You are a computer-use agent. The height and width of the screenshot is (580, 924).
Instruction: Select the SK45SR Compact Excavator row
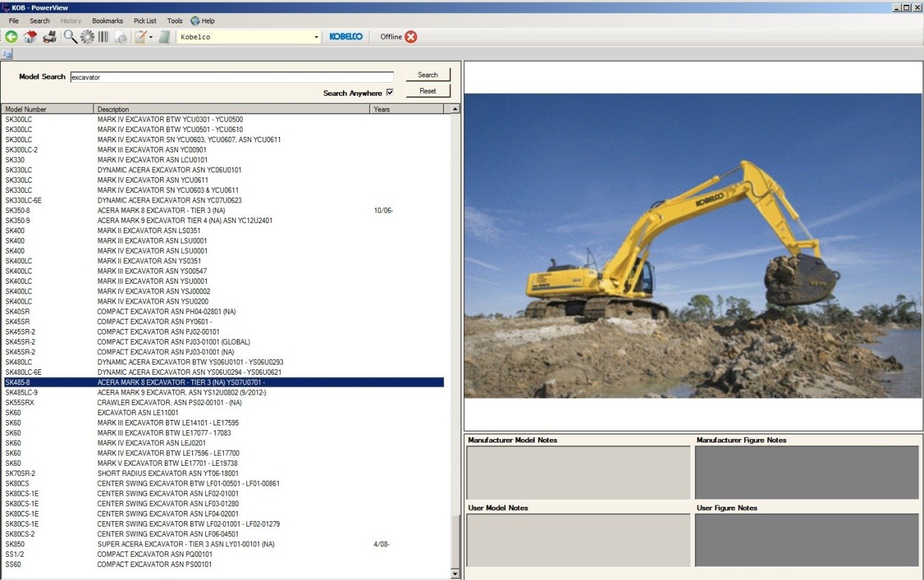[x=223, y=321]
